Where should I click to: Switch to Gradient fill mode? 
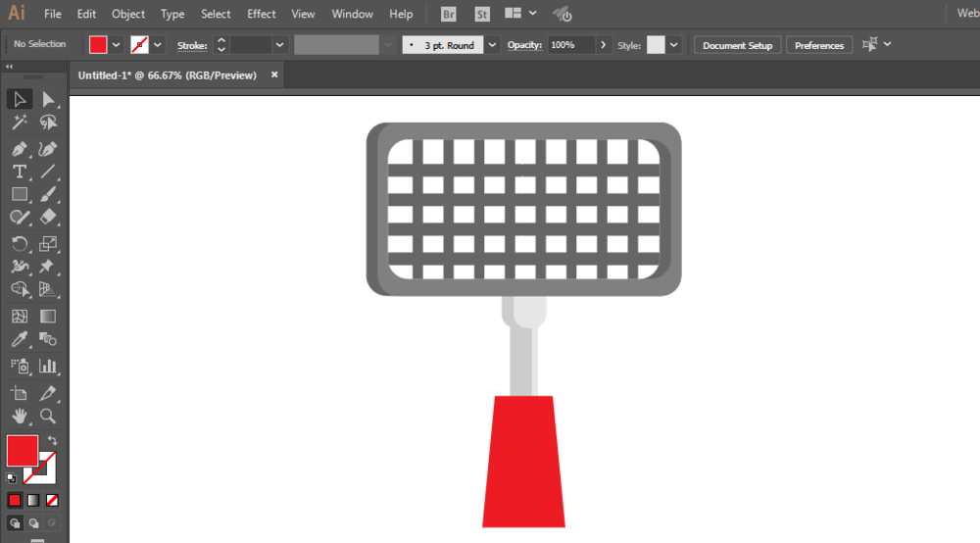33,501
